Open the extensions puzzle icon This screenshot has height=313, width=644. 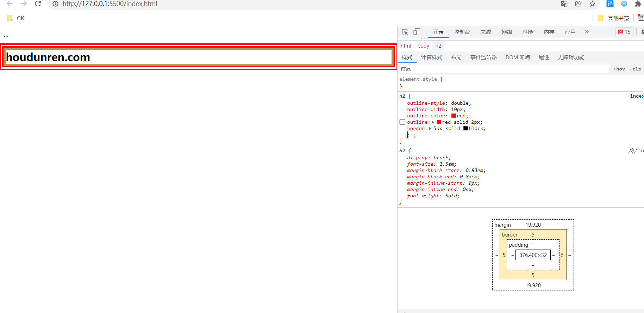[x=638, y=4]
